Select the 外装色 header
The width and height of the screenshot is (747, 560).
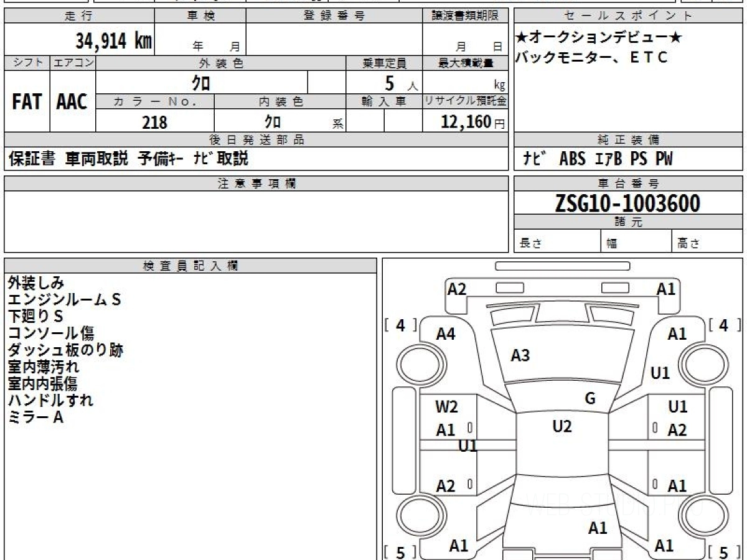[x=221, y=63]
